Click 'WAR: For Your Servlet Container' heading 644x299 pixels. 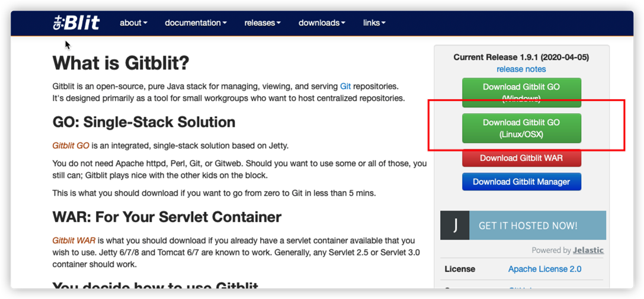(167, 217)
